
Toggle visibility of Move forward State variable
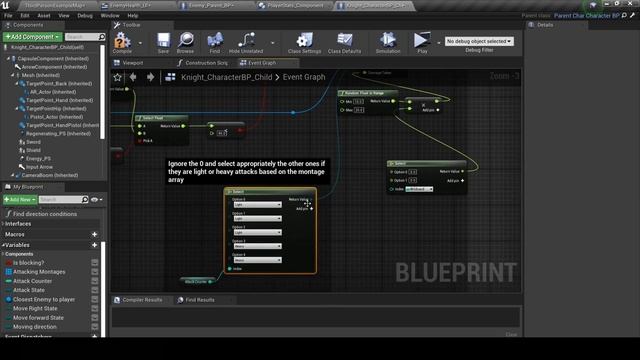coord(95,318)
